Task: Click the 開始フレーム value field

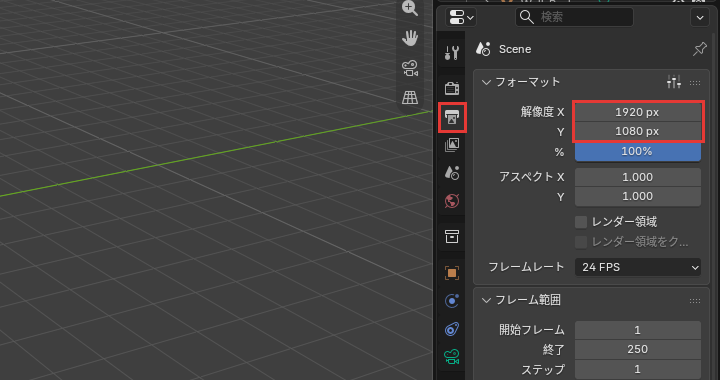Action: click(638, 330)
